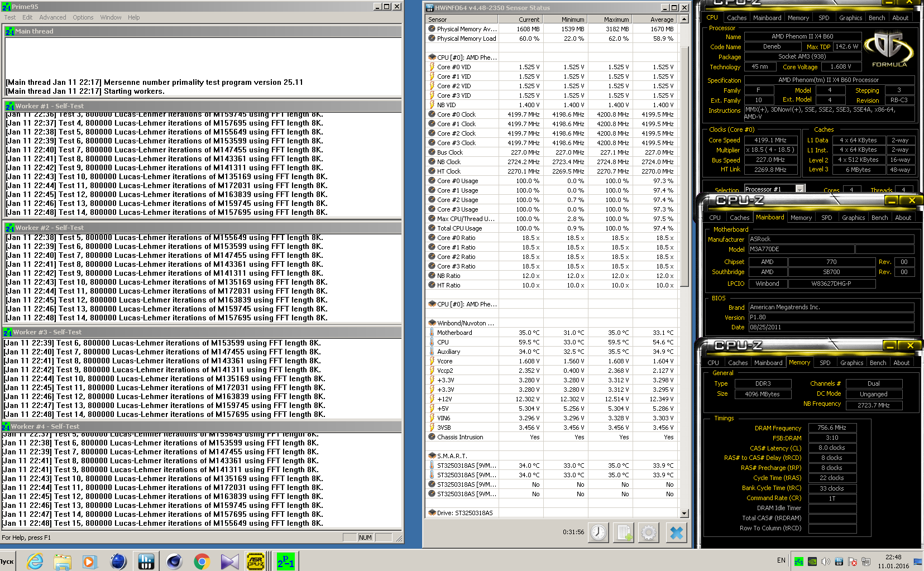
Task: Click the Main thread window icon in Prime95
Action: click(9, 31)
